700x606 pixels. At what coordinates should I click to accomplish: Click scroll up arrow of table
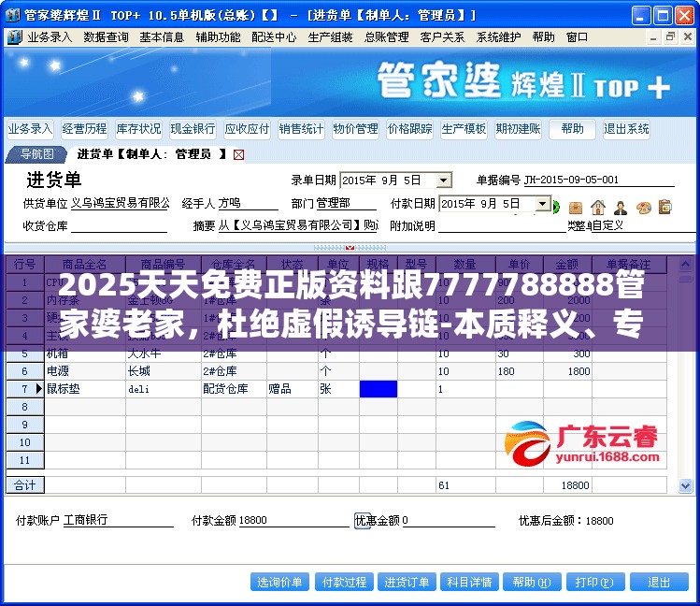tap(685, 266)
